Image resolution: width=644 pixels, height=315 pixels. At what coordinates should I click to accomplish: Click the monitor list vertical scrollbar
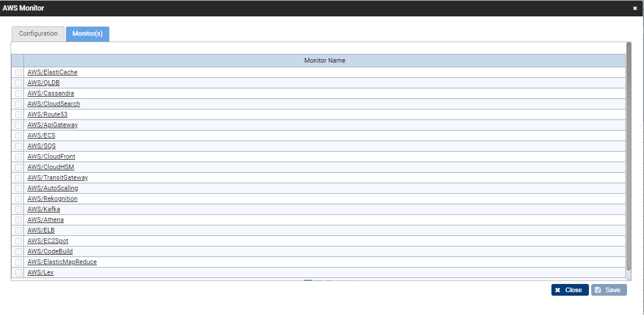pyautogui.click(x=629, y=156)
